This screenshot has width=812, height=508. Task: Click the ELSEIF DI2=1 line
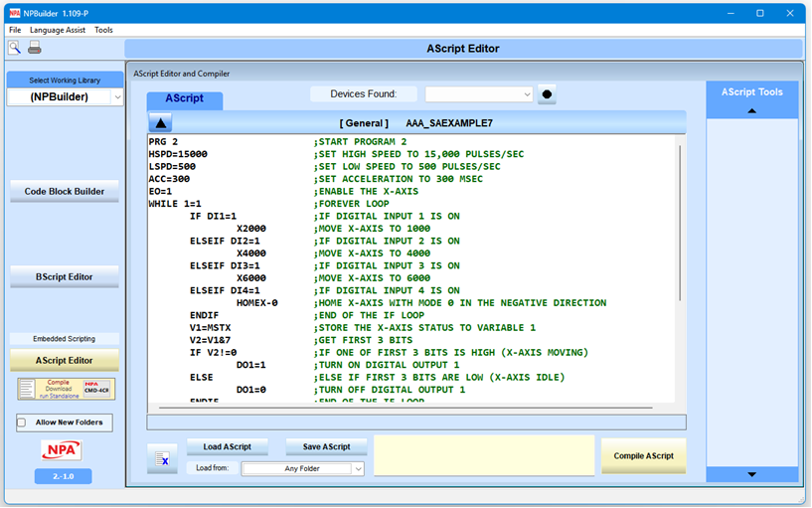point(225,242)
